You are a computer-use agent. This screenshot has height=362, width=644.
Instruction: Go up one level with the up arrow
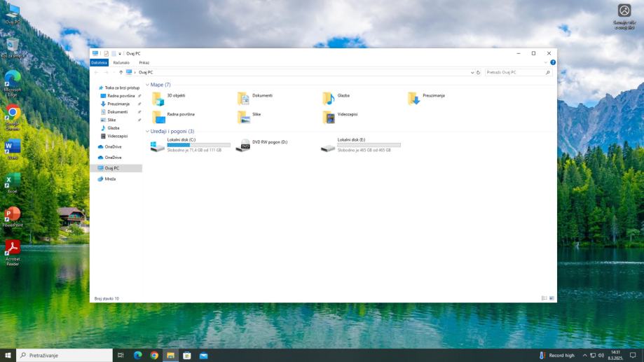click(121, 72)
